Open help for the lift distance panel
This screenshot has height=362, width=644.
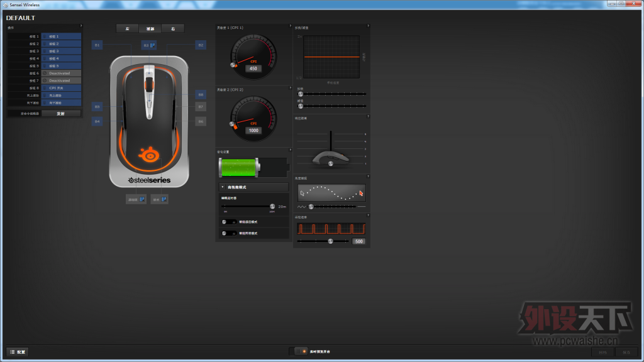point(368,116)
